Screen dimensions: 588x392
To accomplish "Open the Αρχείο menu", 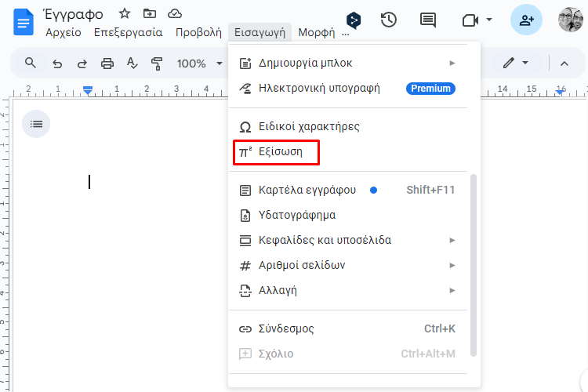I will coord(64,33).
